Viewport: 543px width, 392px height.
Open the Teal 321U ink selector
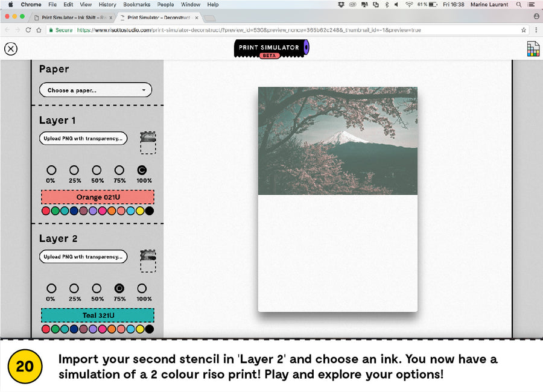click(97, 315)
